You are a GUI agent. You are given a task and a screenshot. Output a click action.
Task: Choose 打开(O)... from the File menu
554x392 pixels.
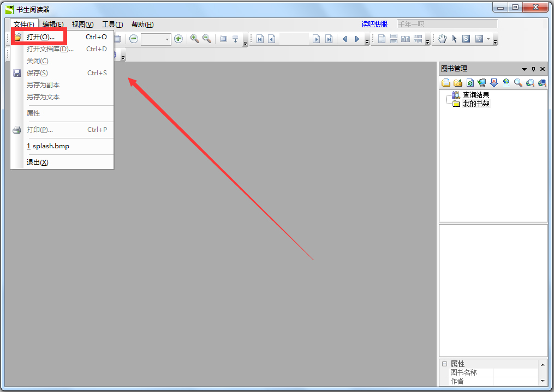(40, 37)
